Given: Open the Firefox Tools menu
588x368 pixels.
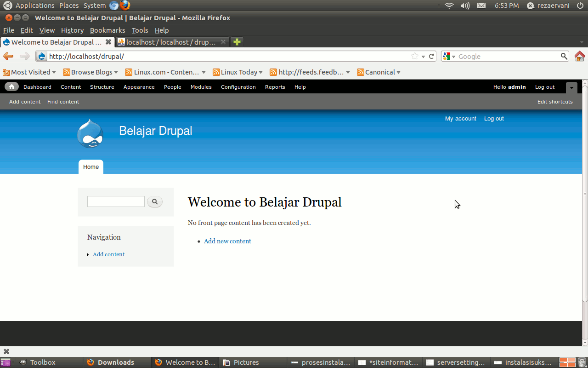Looking at the screenshot, I should point(140,30).
